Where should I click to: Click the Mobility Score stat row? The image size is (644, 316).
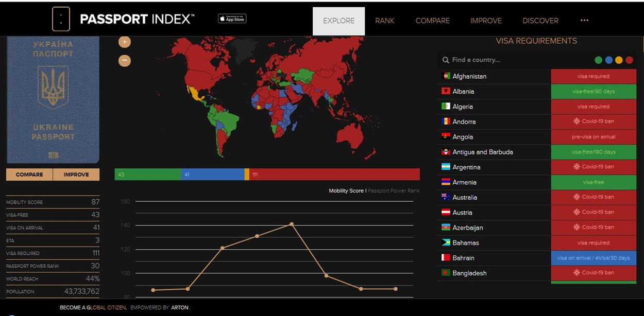53,202
